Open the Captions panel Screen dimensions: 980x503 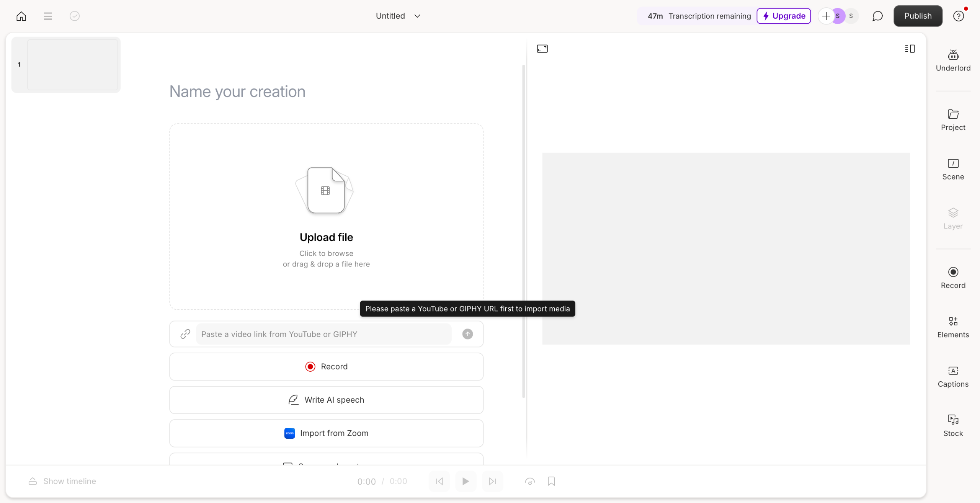tap(953, 377)
